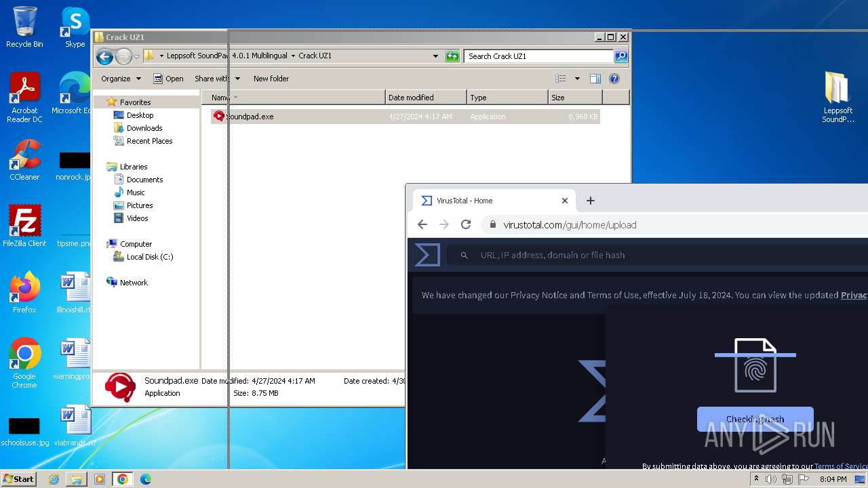This screenshot has height=488, width=868.
Task: Open the Recycle Bin desktop icon
Action: [24, 28]
